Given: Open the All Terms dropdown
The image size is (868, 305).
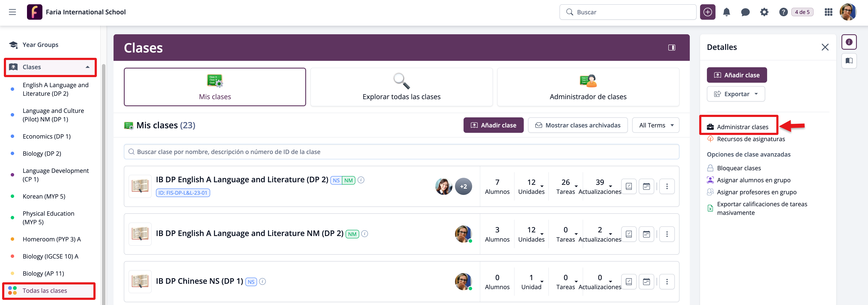Looking at the screenshot, I should pyautogui.click(x=655, y=125).
